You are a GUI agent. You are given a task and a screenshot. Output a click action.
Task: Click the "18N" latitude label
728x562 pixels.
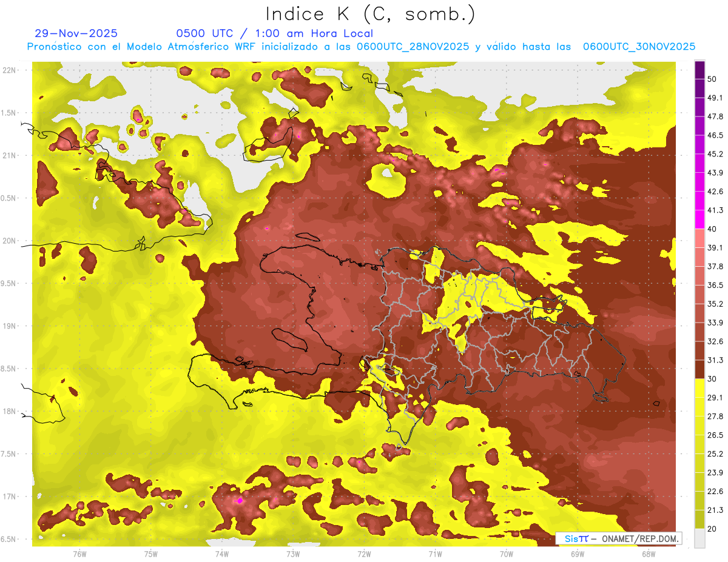[x=9, y=411]
